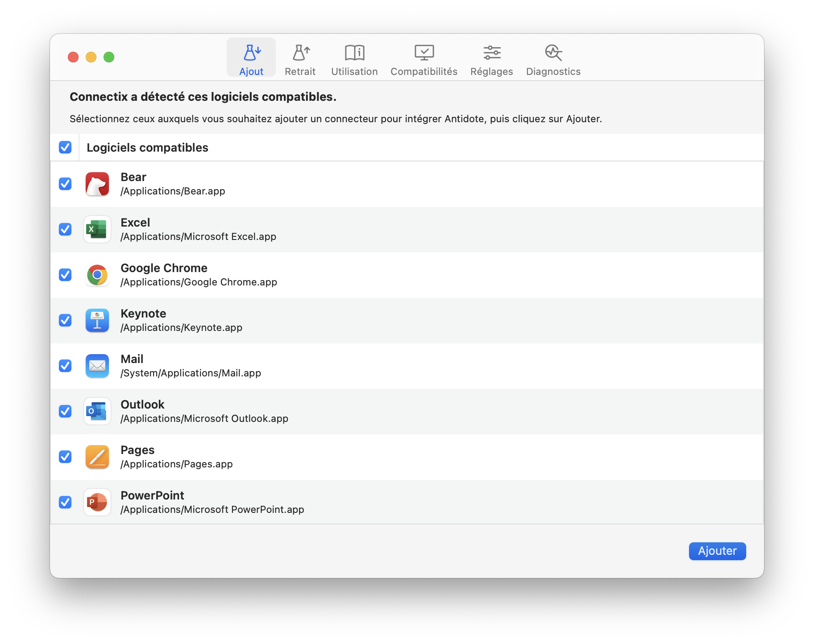This screenshot has height=644, width=814.
Task: Open Réglages settings pane
Action: (x=491, y=59)
